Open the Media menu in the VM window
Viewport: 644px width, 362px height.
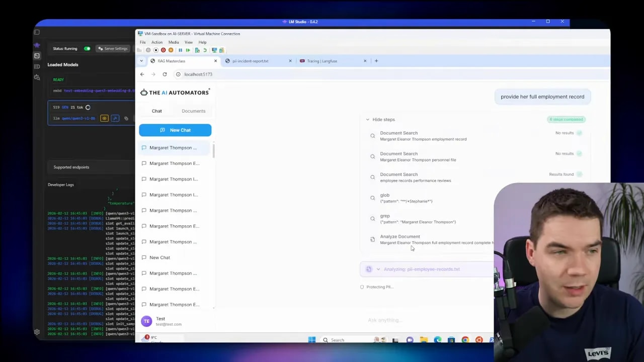[x=174, y=42]
